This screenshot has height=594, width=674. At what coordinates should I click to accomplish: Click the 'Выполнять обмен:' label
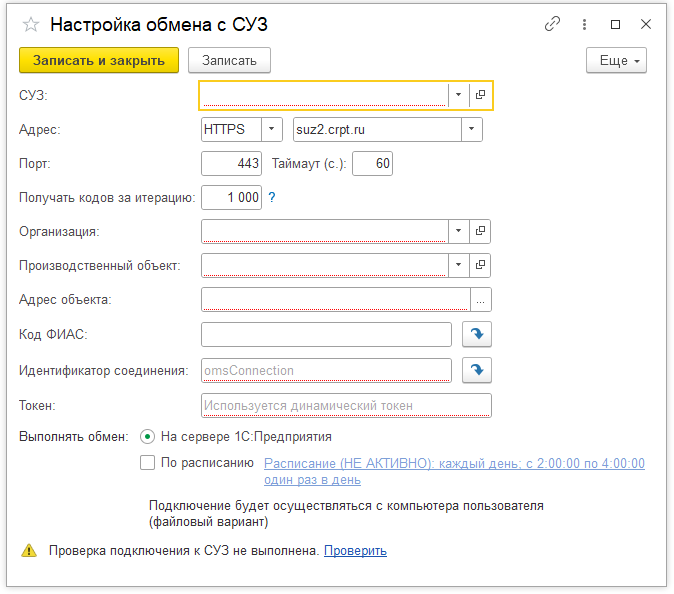point(74,437)
